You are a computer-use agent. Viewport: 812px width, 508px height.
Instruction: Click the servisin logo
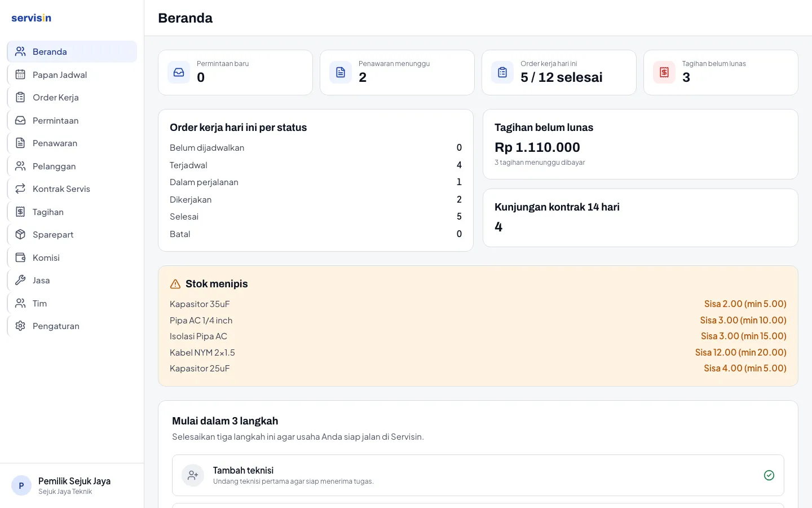(x=31, y=17)
